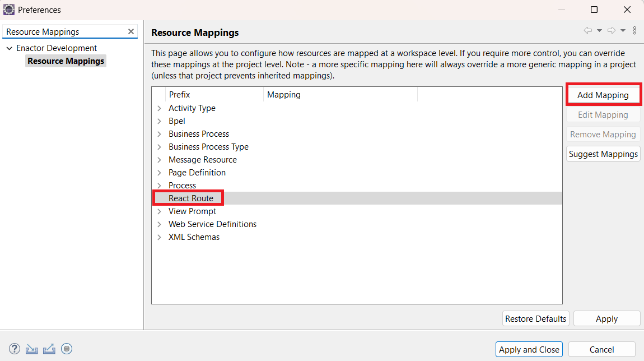Expand the Business Process row
The image size is (644, 361).
tap(160, 134)
